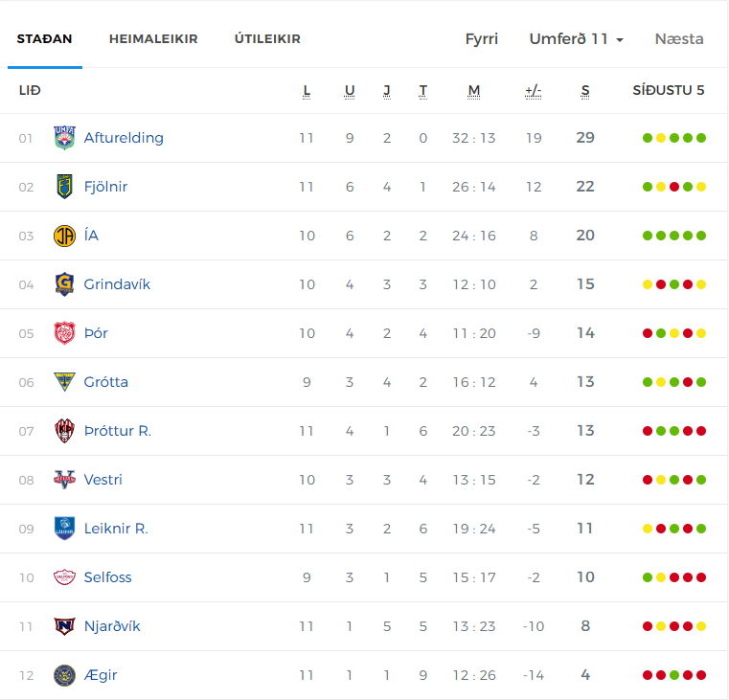The width and height of the screenshot is (729, 700).
Task: Click the Þróttur R. striped crest
Action: click(64, 431)
